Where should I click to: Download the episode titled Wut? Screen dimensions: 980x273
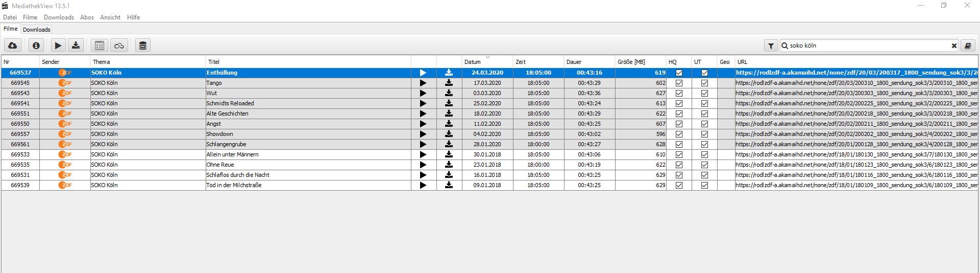[449, 93]
